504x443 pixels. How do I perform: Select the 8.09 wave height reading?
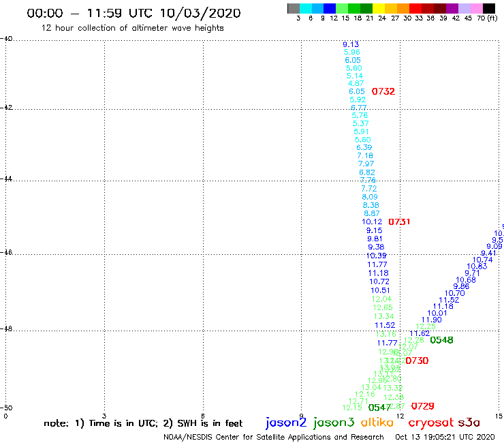370,196
